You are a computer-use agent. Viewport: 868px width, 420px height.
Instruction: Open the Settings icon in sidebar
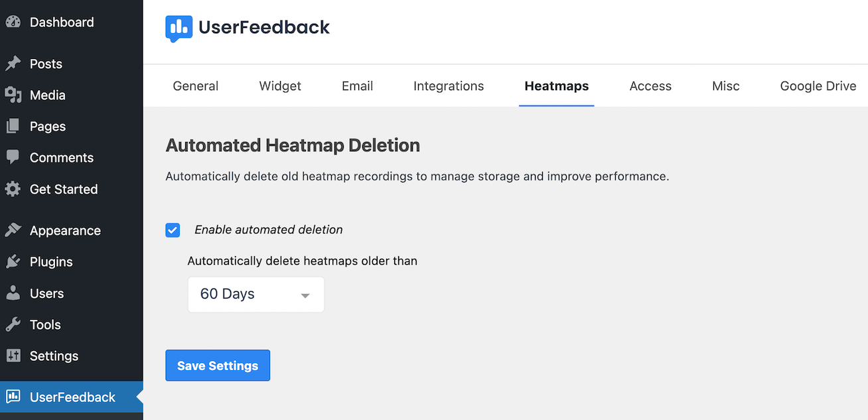(14, 356)
